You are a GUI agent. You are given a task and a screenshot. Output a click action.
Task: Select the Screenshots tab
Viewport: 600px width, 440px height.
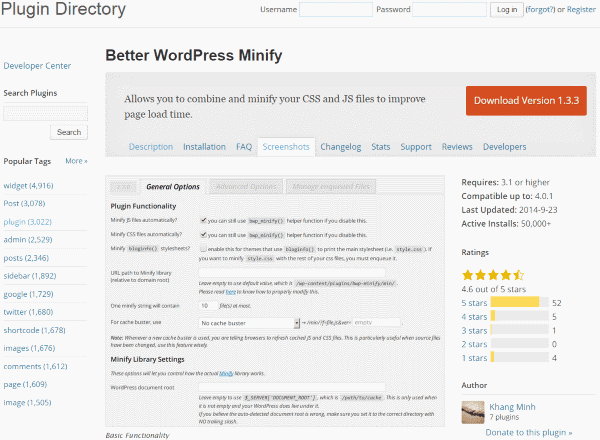coord(286,147)
